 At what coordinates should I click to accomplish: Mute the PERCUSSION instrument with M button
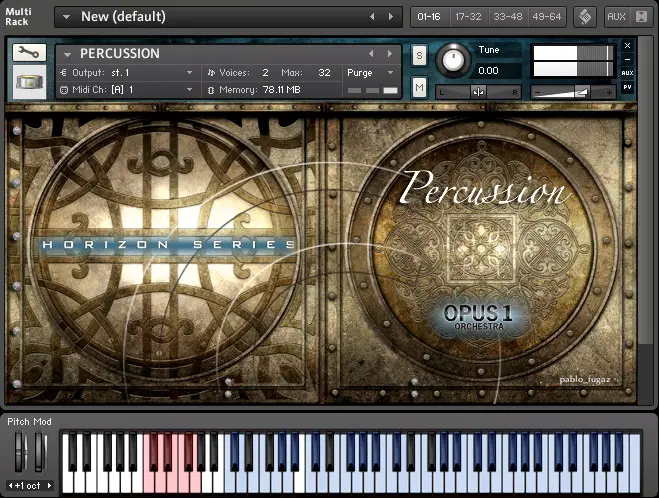pos(419,87)
